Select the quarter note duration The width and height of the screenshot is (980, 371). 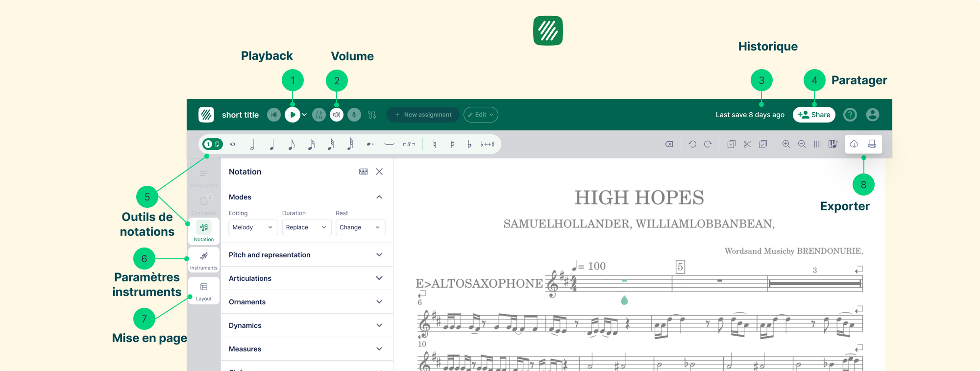(x=272, y=145)
